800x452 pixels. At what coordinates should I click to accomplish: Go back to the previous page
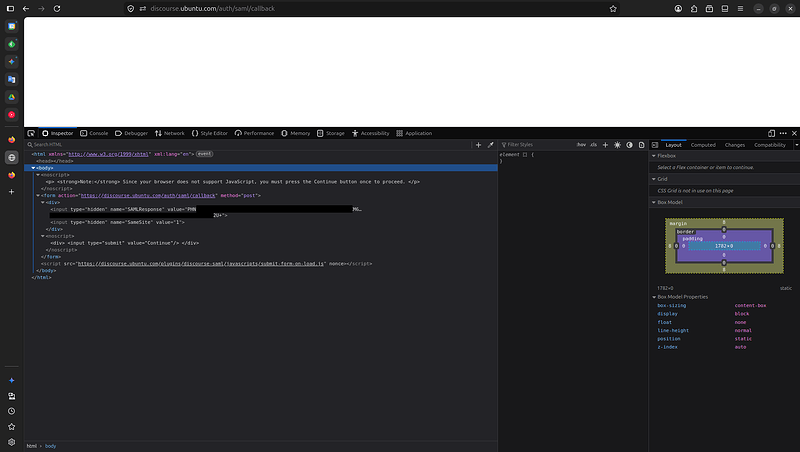click(26, 9)
